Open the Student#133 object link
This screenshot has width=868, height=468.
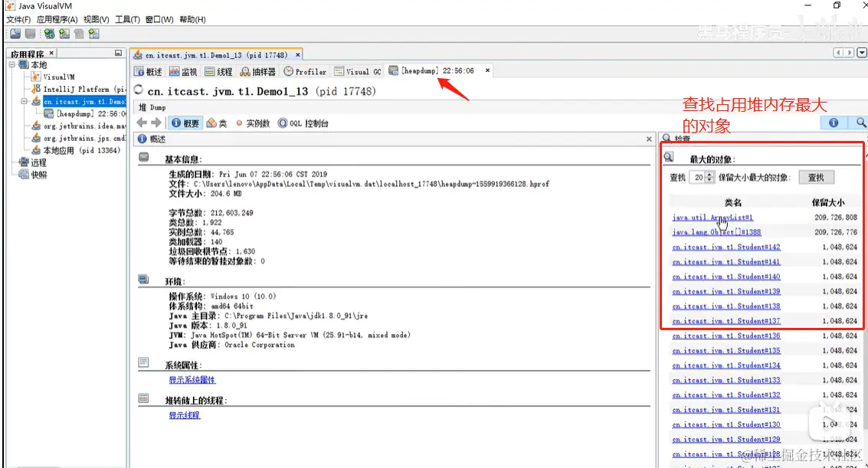pyautogui.click(x=726, y=380)
